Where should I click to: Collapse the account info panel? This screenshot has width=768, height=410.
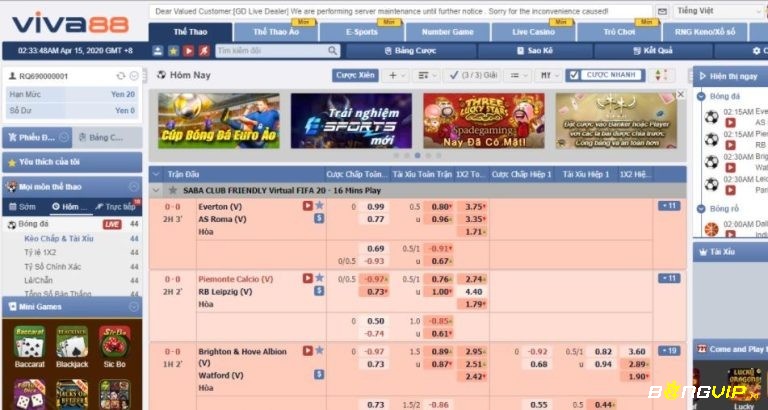[x=134, y=76]
